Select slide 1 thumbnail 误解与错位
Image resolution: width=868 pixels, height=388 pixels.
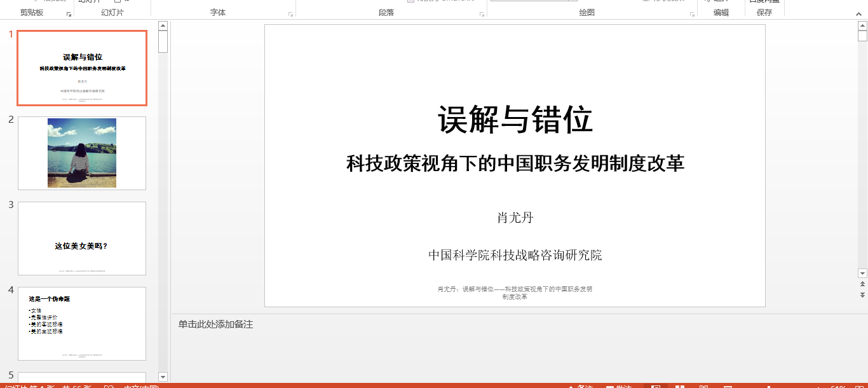click(82, 68)
